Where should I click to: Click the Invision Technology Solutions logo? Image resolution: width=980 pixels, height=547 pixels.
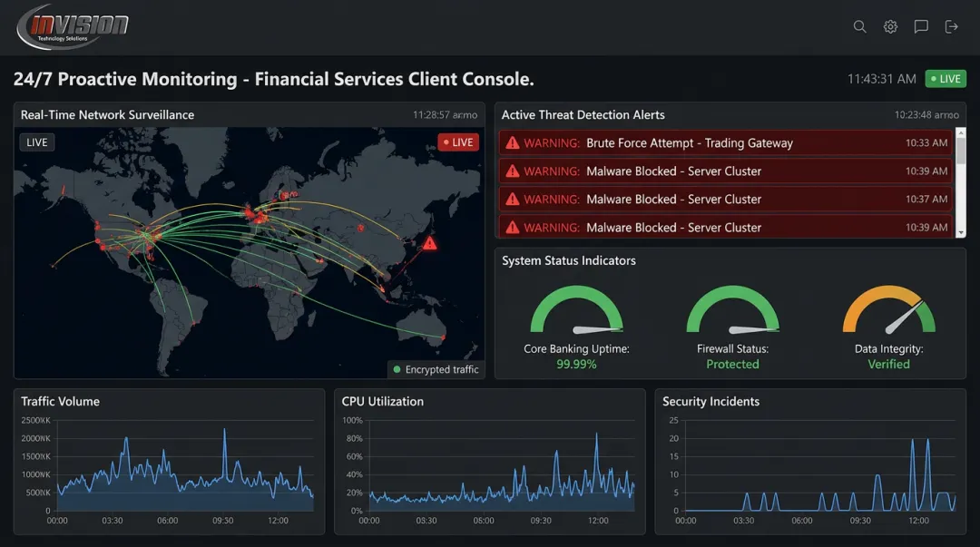pyautogui.click(x=73, y=27)
